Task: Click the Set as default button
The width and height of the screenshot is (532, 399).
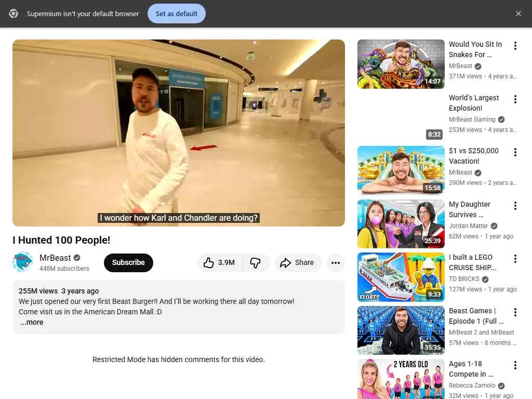Action: 177,14
